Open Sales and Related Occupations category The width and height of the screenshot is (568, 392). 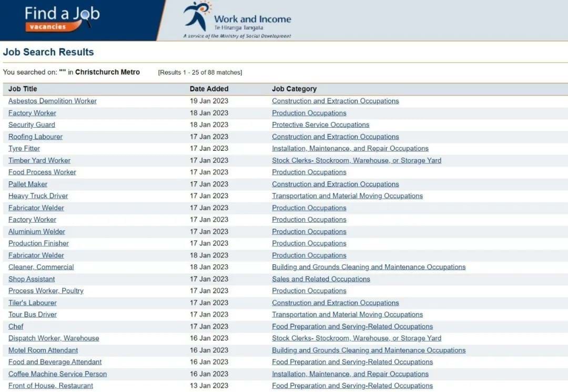(x=321, y=279)
